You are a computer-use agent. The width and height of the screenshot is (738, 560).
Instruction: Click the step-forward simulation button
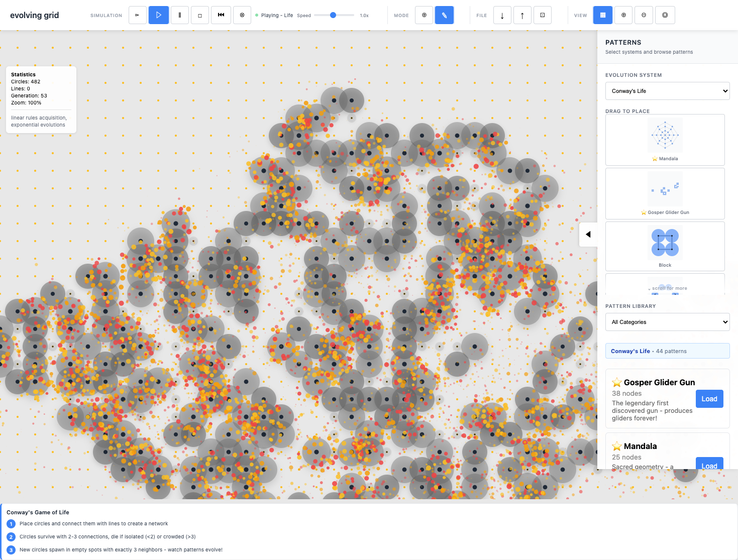coord(137,15)
